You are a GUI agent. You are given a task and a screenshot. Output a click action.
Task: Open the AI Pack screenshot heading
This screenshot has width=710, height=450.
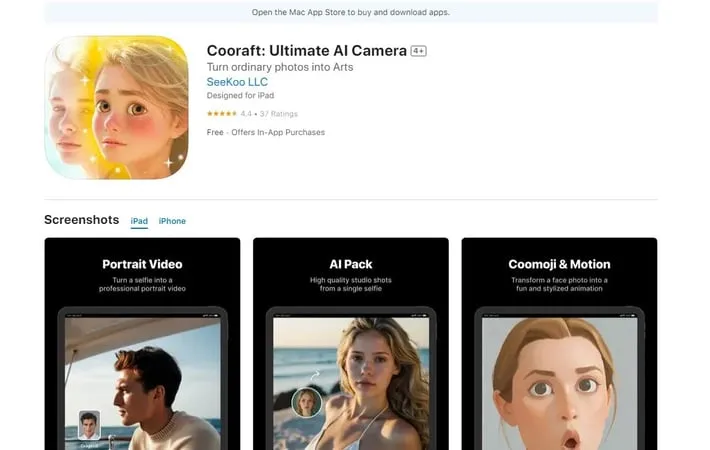tap(350, 265)
